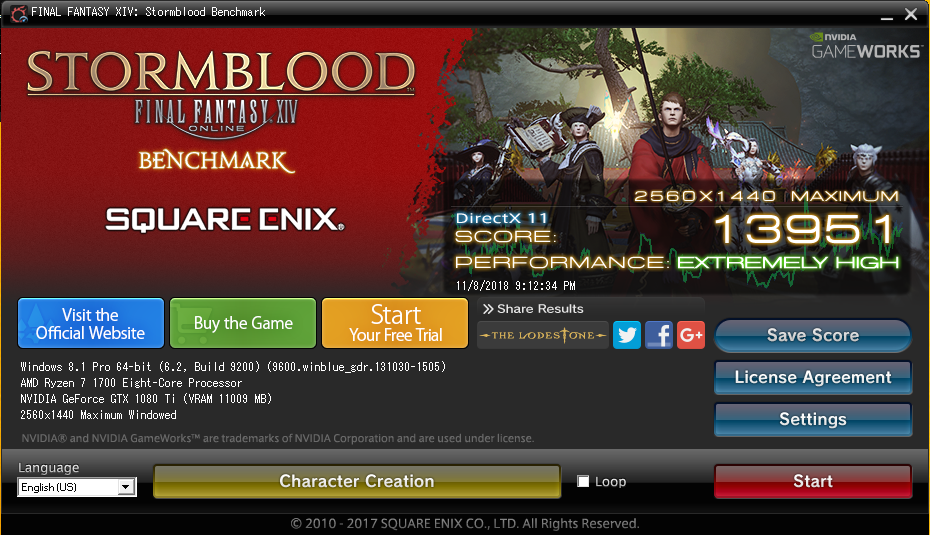Click the Google Plus share icon

pos(690,335)
